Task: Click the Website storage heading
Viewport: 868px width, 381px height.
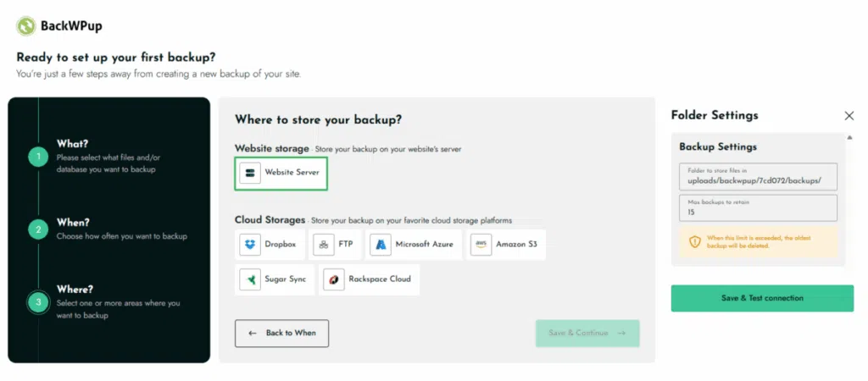Action: [272, 148]
